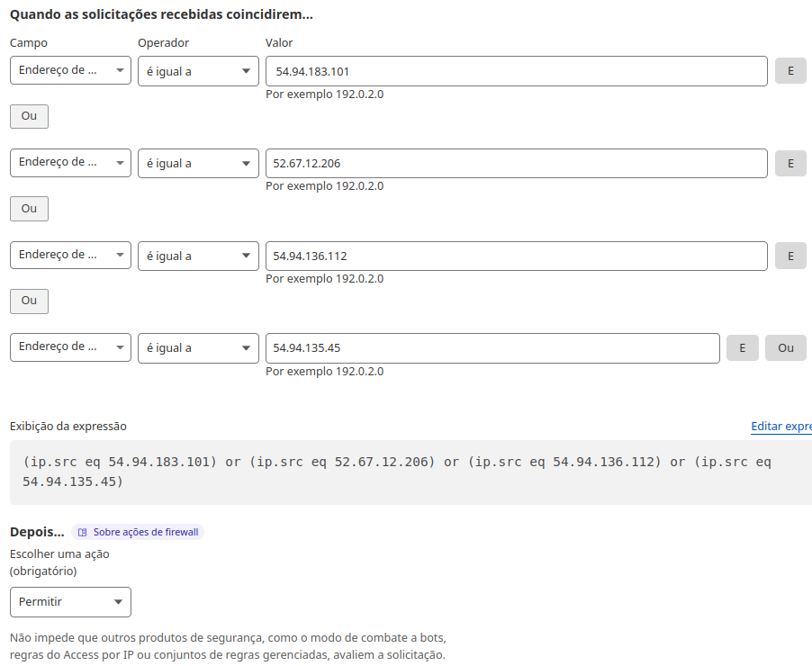Open the operator dropdown in the 52.67.12.206 row

tap(198, 163)
